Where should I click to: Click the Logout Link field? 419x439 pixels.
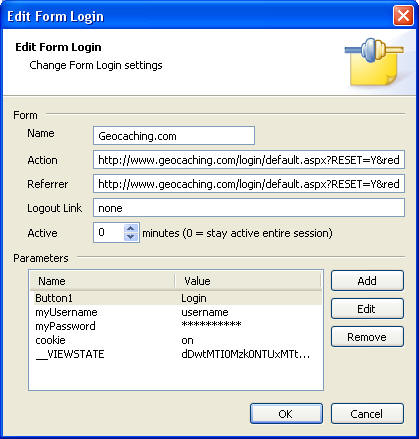coord(249,208)
